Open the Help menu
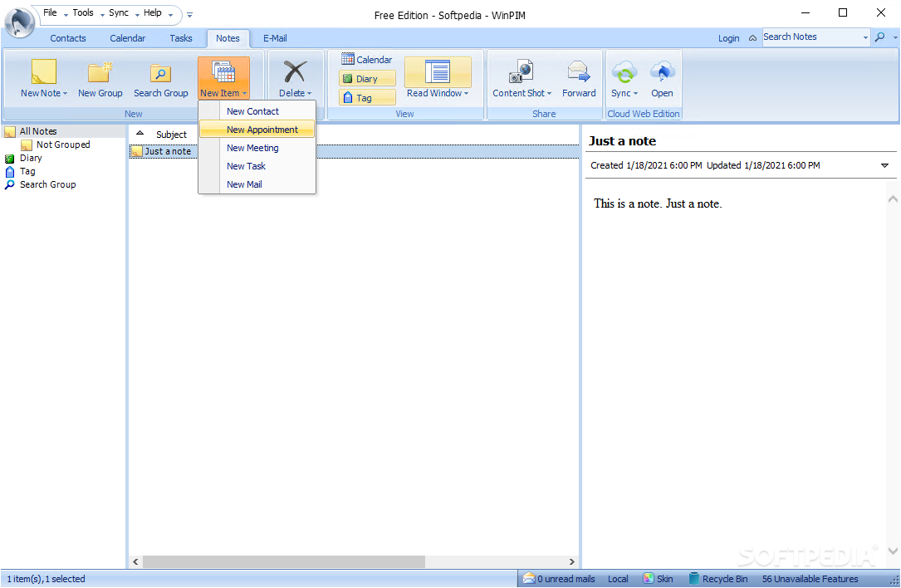 click(152, 12)
